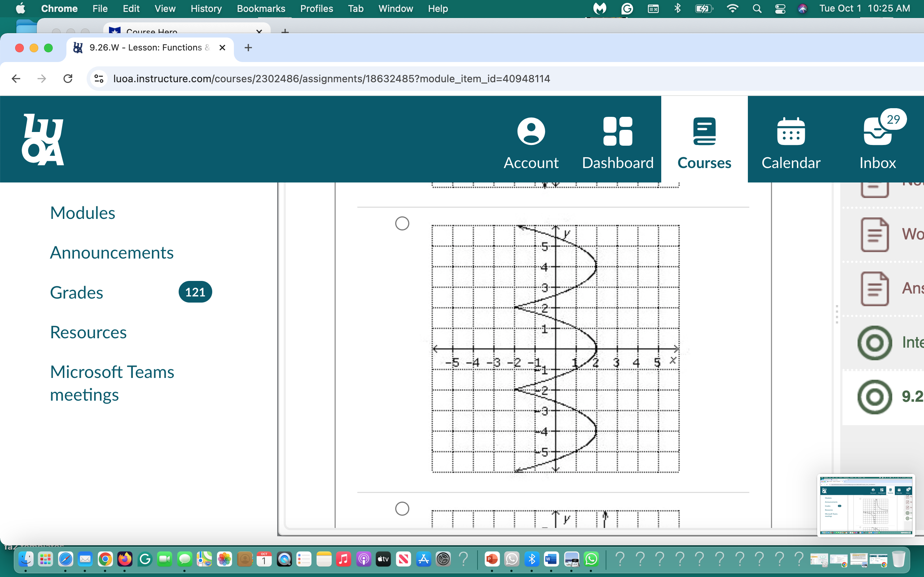View Grades with 121 items
This screenshot has width=924, height=577.
pyautogui.click(x=76, y=292)
